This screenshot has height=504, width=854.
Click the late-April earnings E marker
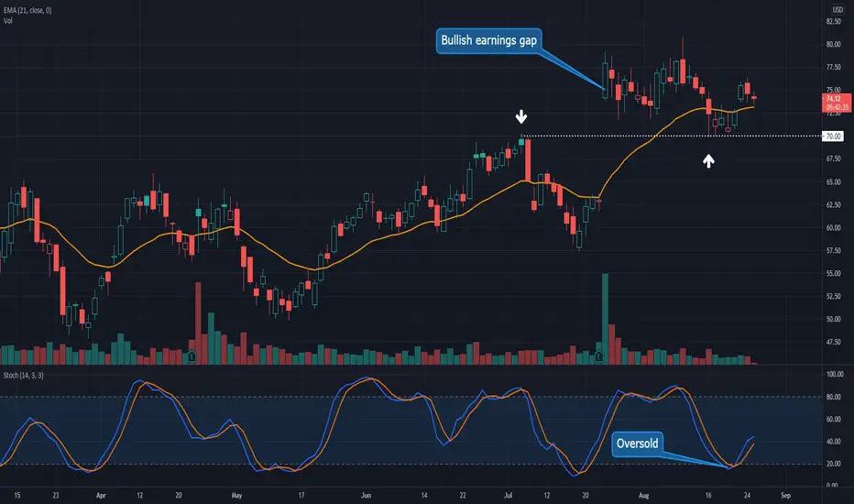click(x=192, y=357)
